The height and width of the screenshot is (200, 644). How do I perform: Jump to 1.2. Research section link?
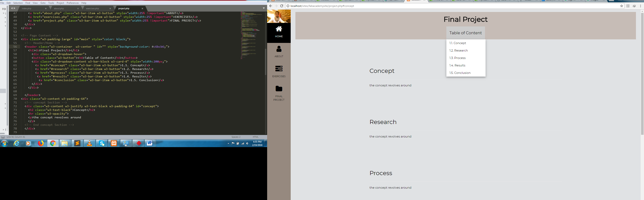pos(466,51)
